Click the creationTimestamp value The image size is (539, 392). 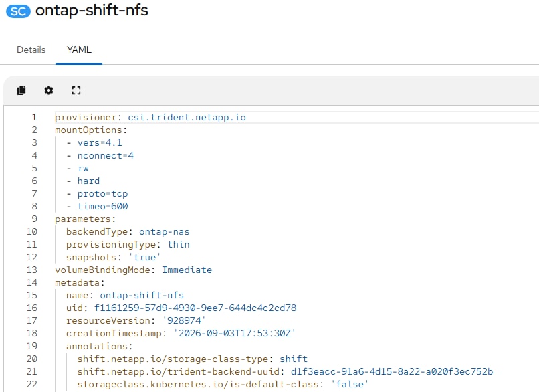coord(235,334)
